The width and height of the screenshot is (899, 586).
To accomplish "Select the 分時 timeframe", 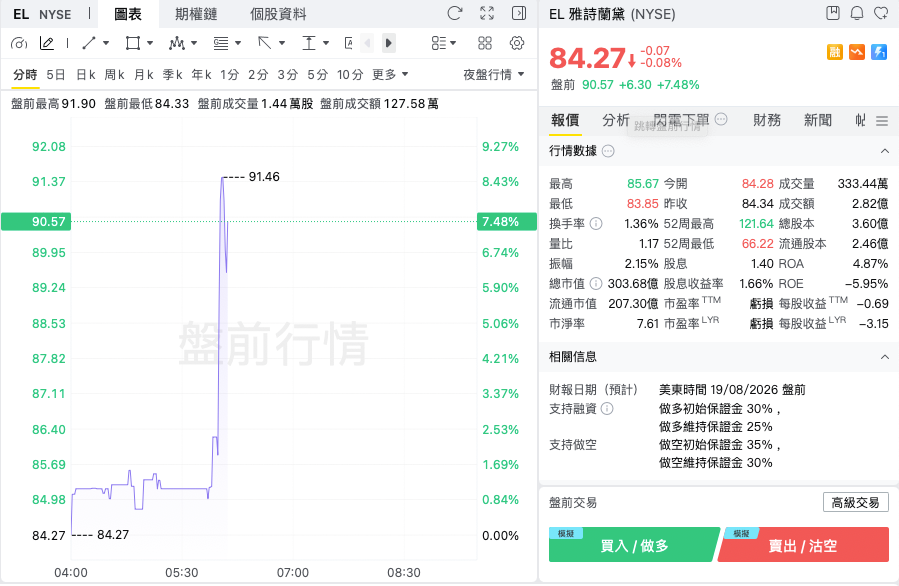I will pos(25,75).
